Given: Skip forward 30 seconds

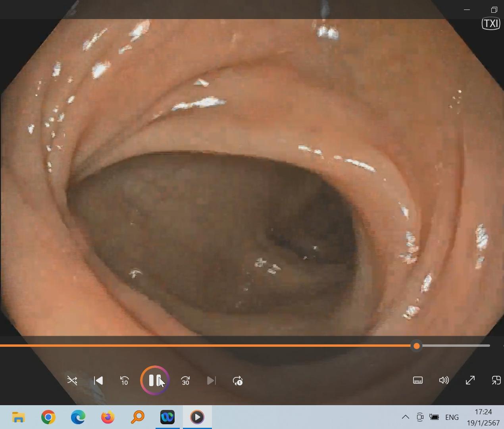Looking at the screenshot, I should click(x=185, y=381).
